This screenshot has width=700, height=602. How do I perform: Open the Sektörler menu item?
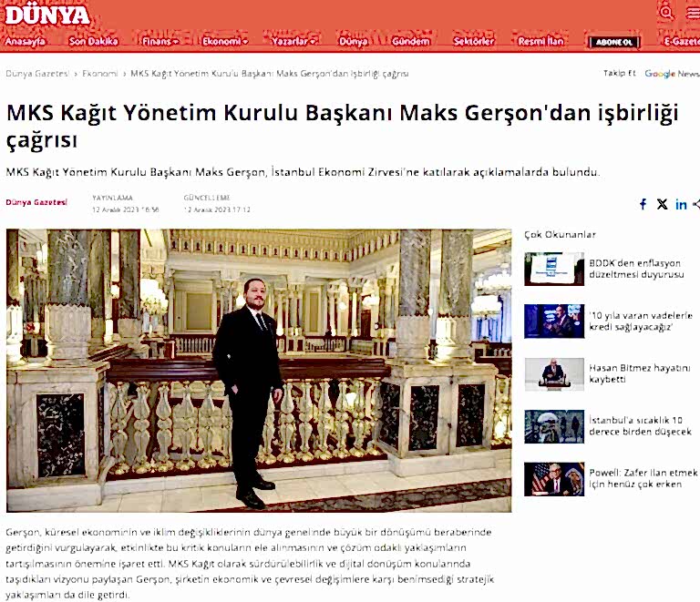[x=474, y=42]
